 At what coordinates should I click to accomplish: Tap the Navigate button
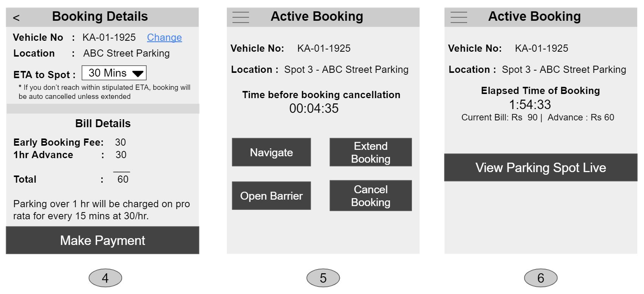tap(271, 152)
